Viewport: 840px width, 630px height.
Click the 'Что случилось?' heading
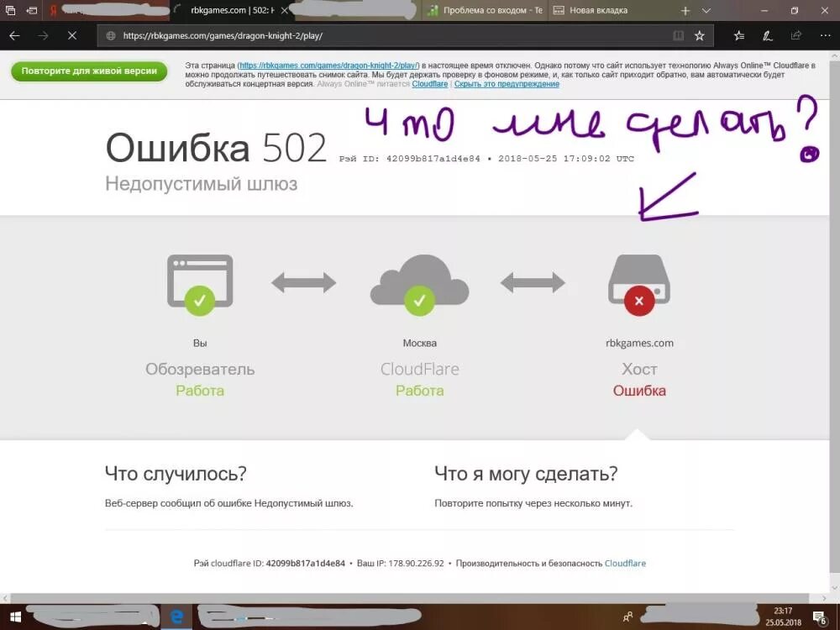coord(176,474)
